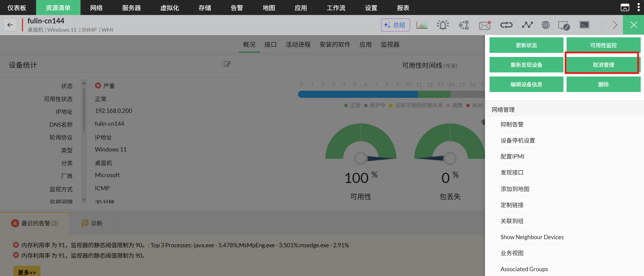Viewport: 644px width, 276px height.
Task: Choose 设备停机设置 option
Action: coord(569,140)
